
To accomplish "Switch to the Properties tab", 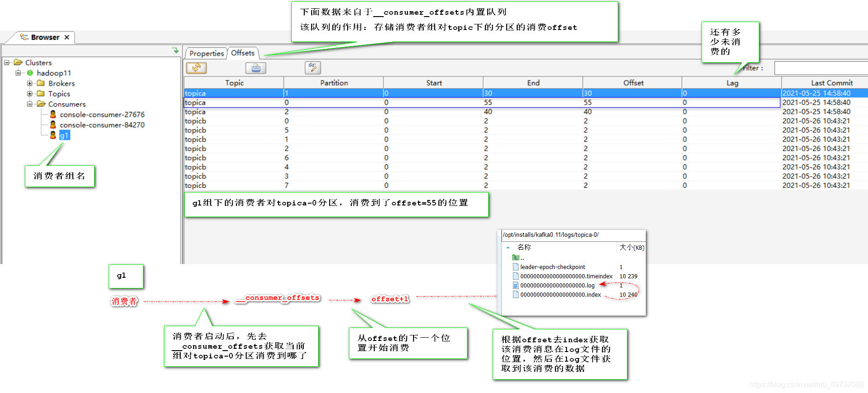I will pos(206,53).
